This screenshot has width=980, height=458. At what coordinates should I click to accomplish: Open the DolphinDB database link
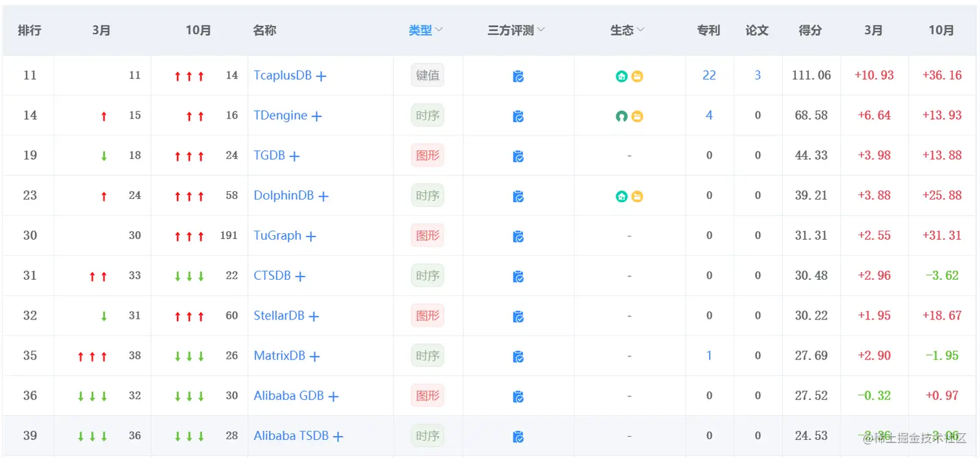[x=284, y=195]
